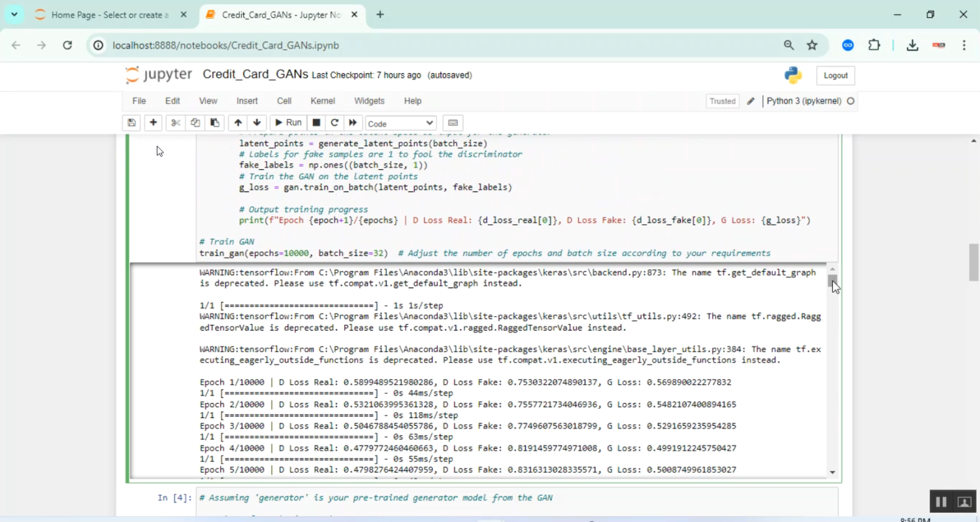Insert a cell below using plus icon
This screenshot has width=980, height=522.
point(153,123)
